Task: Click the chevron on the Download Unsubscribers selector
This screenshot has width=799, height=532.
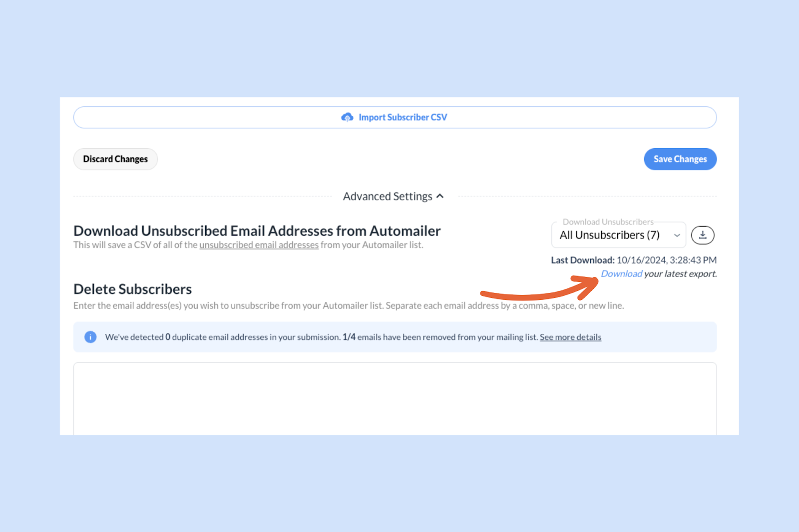Action: (677, 235)
